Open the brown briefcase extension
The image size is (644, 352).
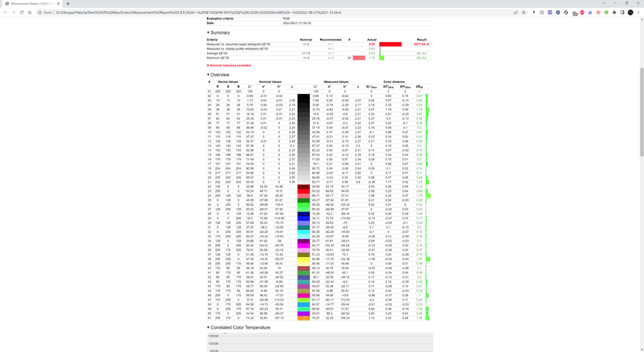point(574,12)
